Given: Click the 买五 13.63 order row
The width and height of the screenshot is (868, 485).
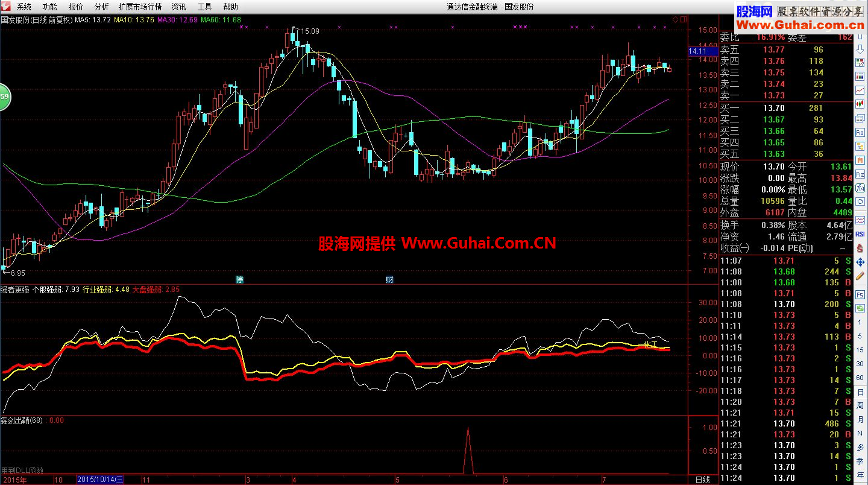Looking at the screenshot, I should [x=786, y=154].
